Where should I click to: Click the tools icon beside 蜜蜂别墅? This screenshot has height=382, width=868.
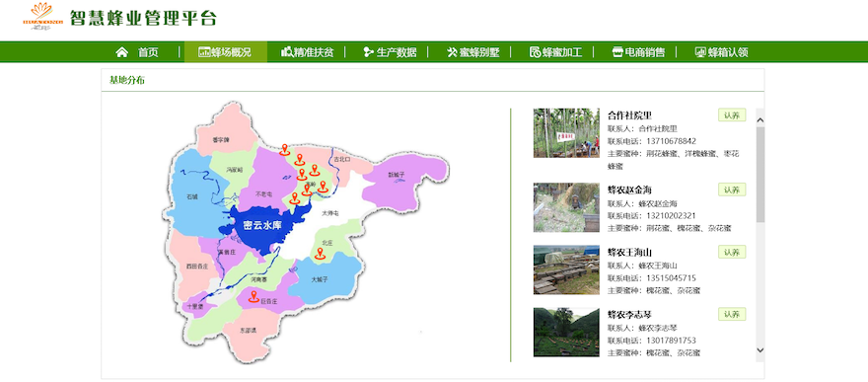453,52
